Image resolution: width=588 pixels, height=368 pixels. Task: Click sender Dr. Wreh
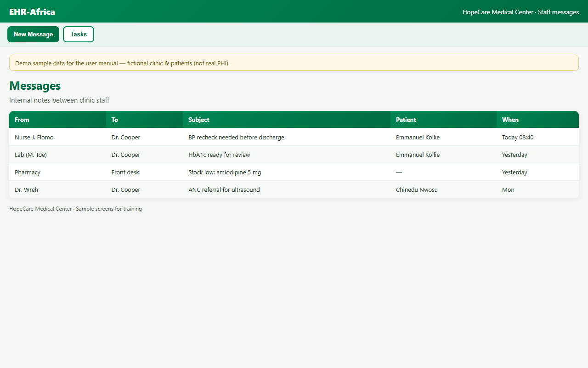(26, 190)
